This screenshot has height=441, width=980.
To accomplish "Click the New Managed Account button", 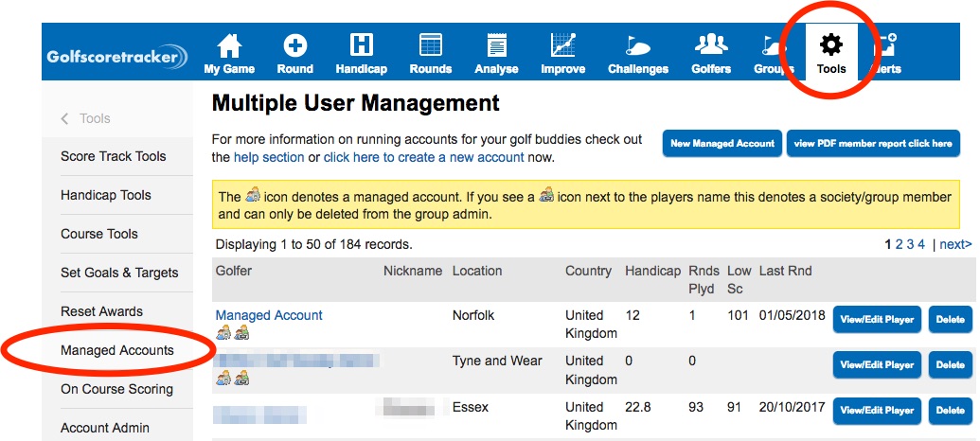I will click(x=722, y=143).
